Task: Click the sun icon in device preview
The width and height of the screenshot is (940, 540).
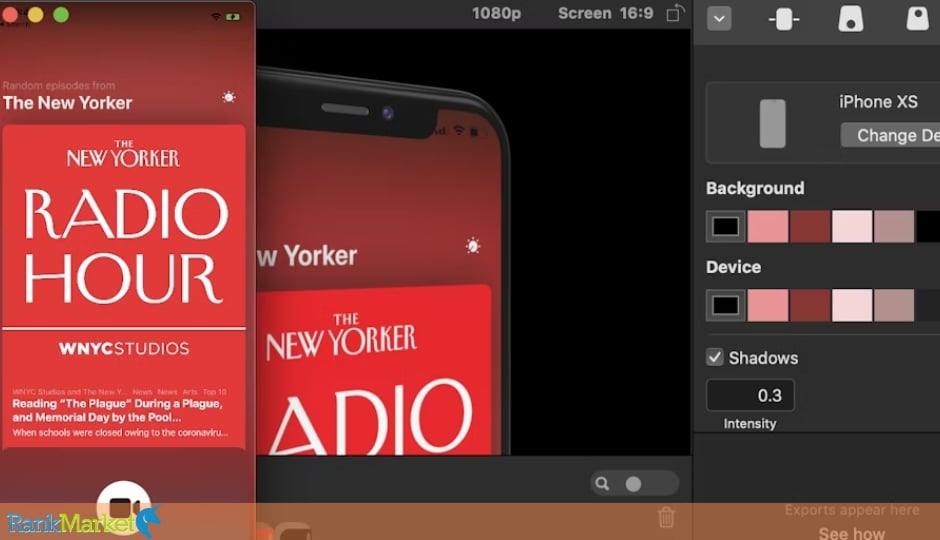Action: click(473, 246)
